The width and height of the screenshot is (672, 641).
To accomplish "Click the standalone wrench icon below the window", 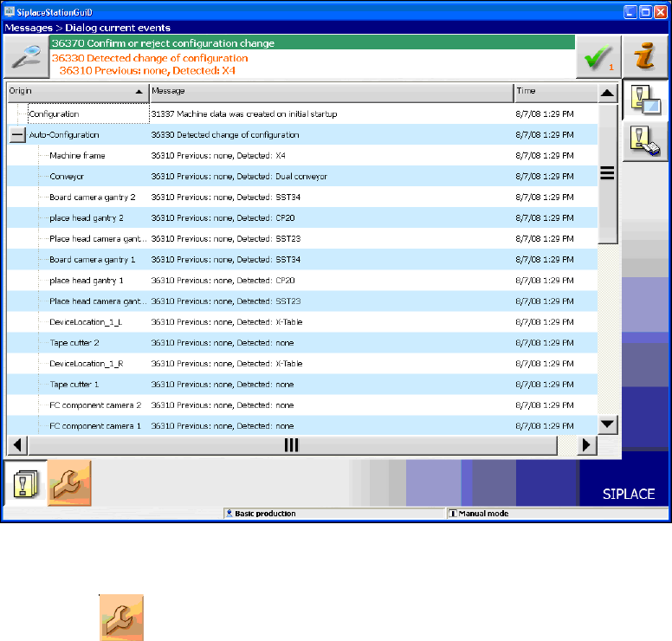I will (122, 618).
